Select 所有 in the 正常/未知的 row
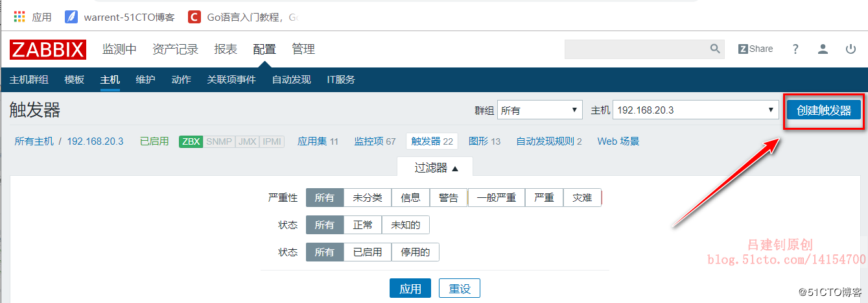 (x=325, y=225)
